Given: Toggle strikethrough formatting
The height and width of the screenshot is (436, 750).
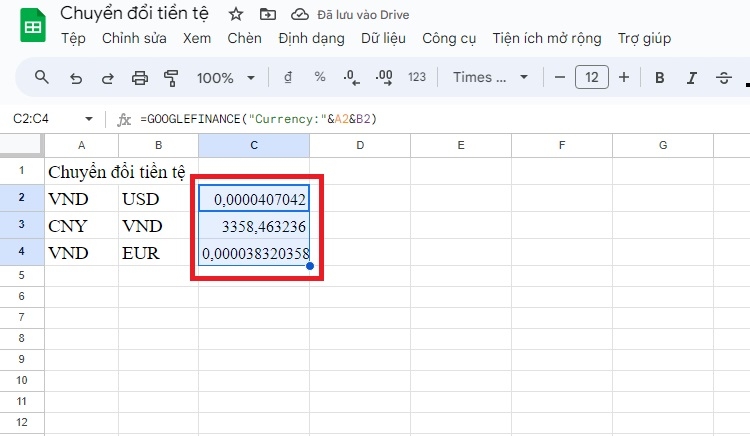Looking at the screenshot, I should tap(724, 77).
